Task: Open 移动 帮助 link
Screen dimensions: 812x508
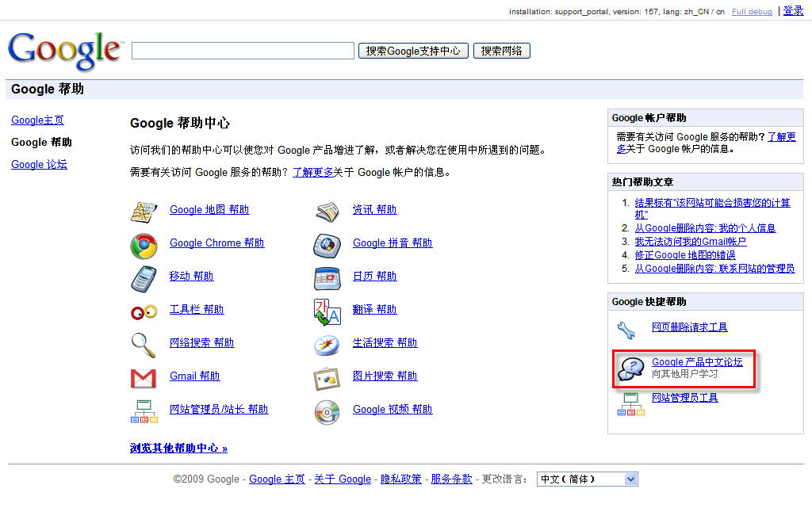Action: pos(192,276)
